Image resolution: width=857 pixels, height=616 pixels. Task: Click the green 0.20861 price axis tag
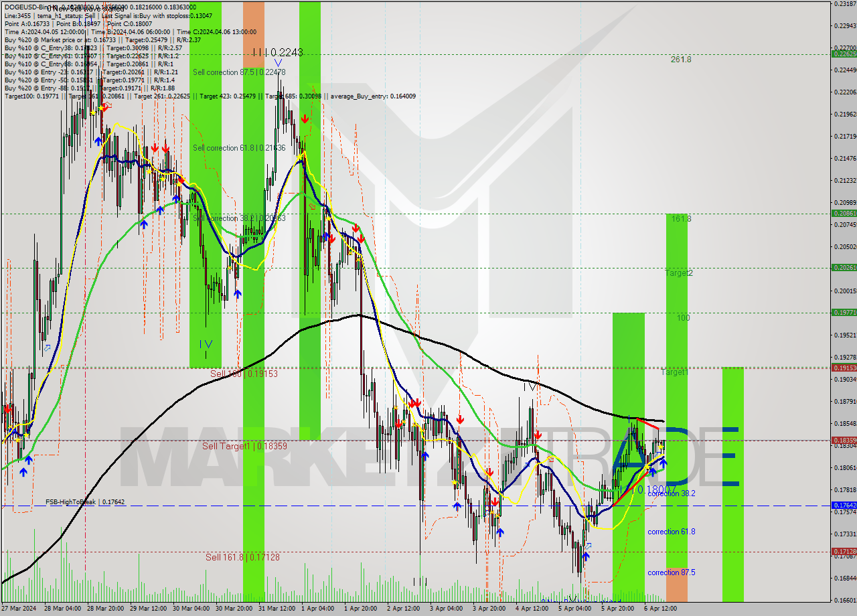pyautogui.click(x=844, y=214)
